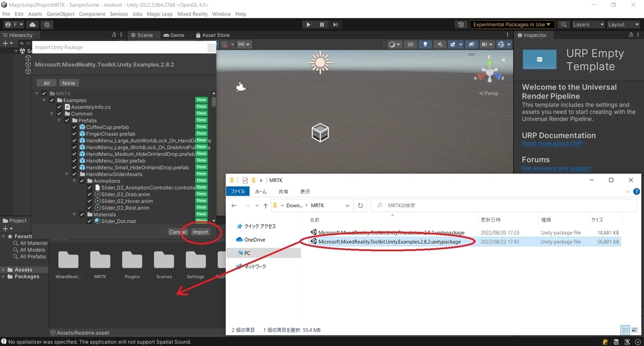The width and height of the screenshot is (644, 346).
Task: Open the Undo History icon
Action: click(461, 25)
